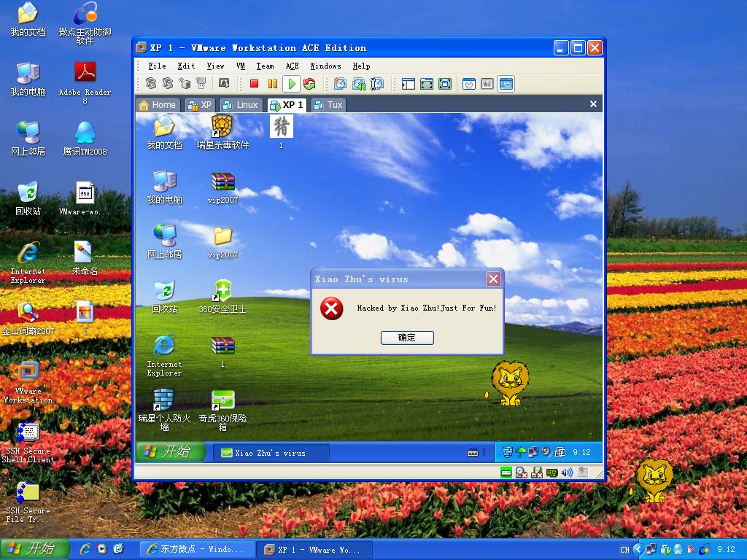Click the Adobe Reader 8 desktop icon
Screen dimensions: 747x560
(85, 82)
